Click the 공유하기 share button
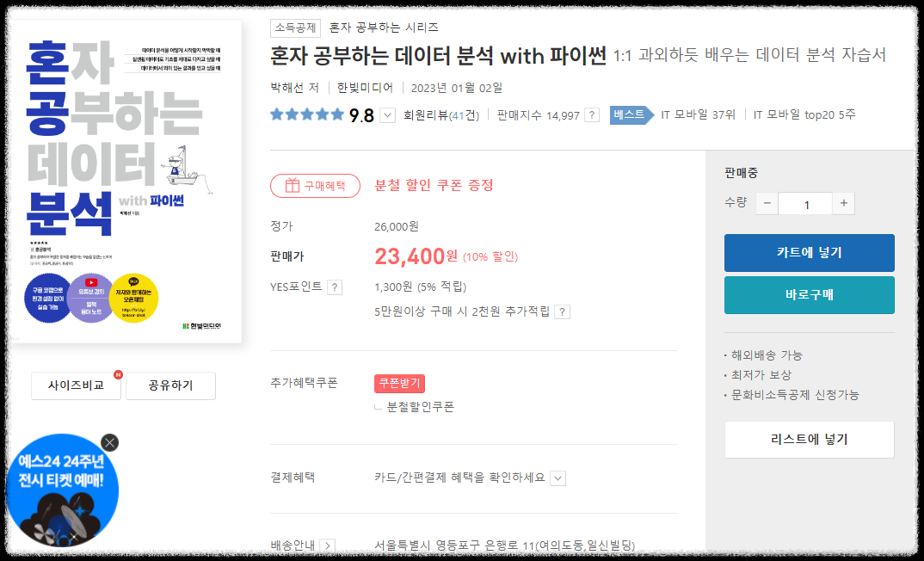Viewport: 924px width, 561px height. point(170,385)
